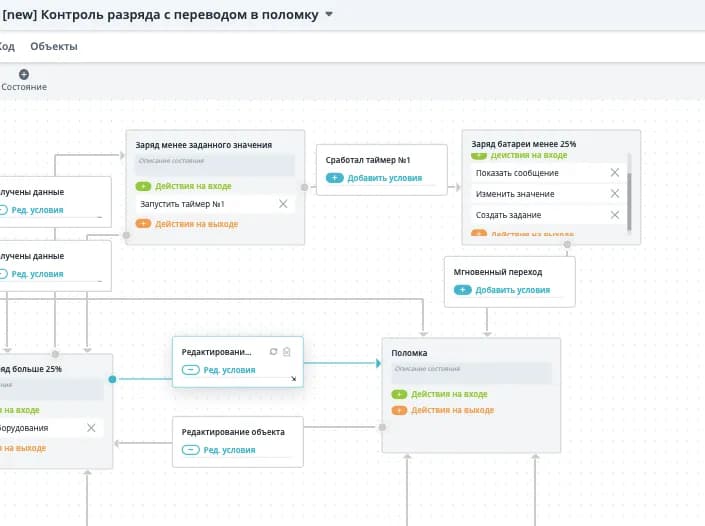This screenshot has height=526, width=705.
Task: Click the add State plus icon
Action: pyautogui.click(x=24, y=74)
